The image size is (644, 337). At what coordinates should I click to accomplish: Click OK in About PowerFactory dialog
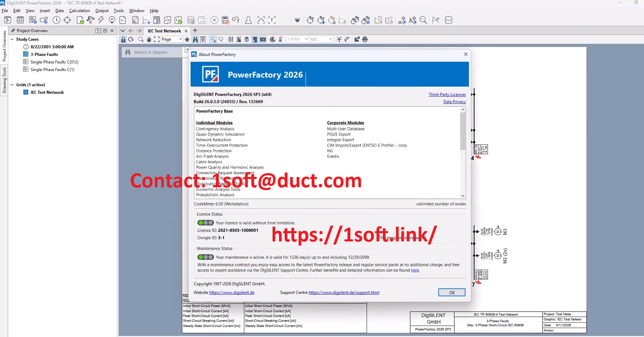(452, 293)
